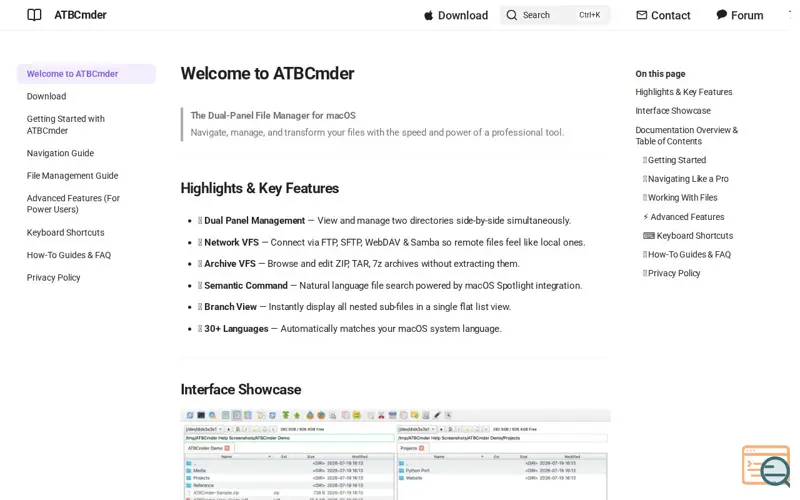
Task: Open the ATBCmder site title link
Action: [x=80, y=15]
